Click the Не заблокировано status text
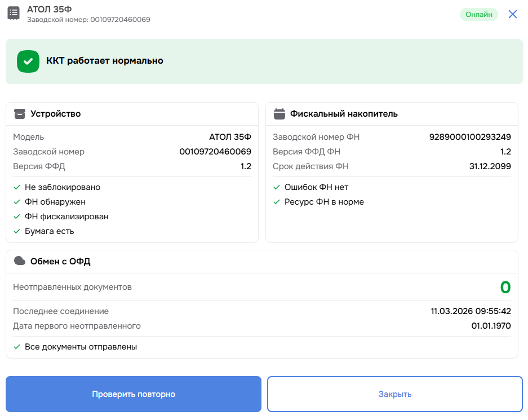The height and width of the screenshot is (420, 528). click(x=63, y=187)
